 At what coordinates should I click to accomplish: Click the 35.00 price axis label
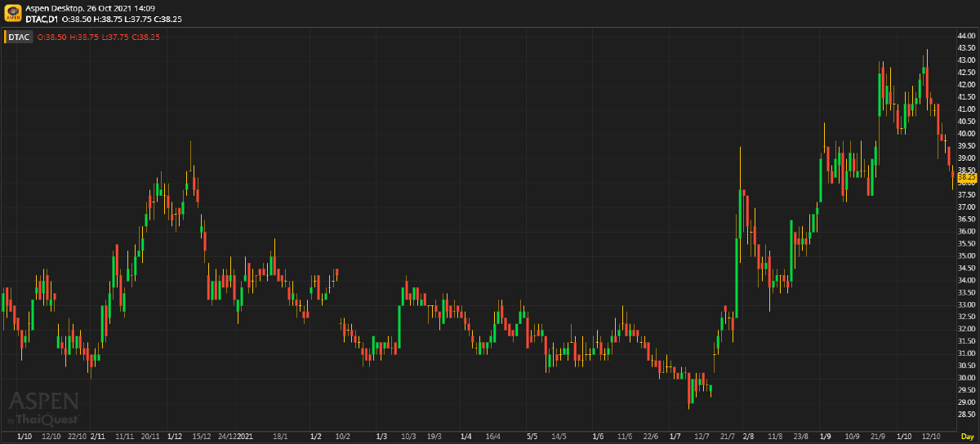(x=967, y=256)
